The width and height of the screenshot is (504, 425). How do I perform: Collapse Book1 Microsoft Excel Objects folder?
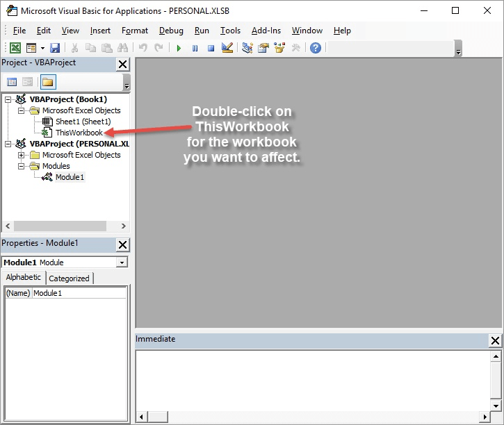[x=22, y=110]
